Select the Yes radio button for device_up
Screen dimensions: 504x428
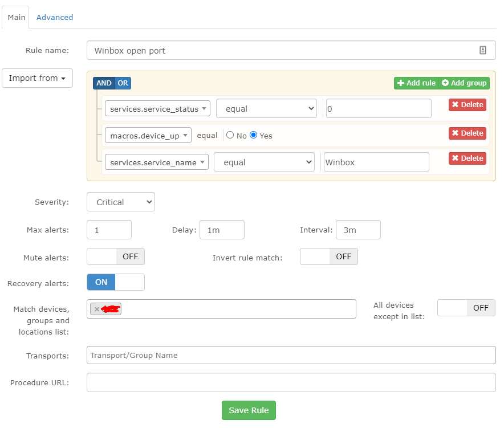click(254, 136)
